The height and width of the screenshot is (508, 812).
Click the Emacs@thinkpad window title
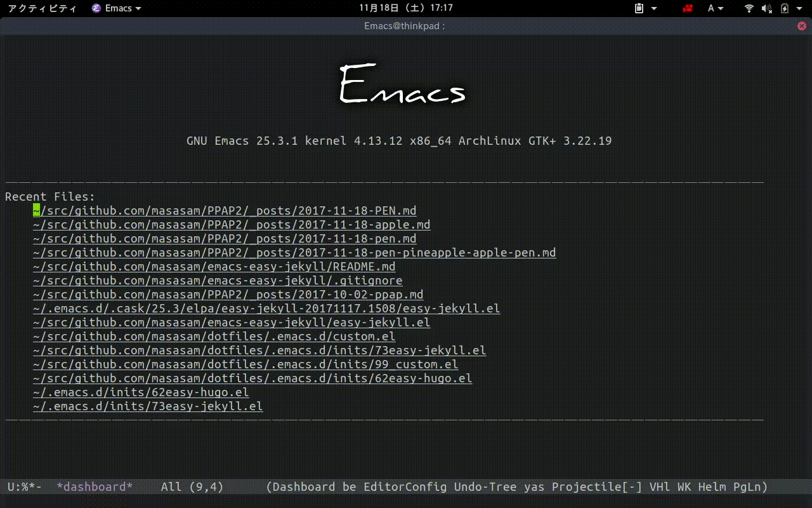click(x=405, y=26)
